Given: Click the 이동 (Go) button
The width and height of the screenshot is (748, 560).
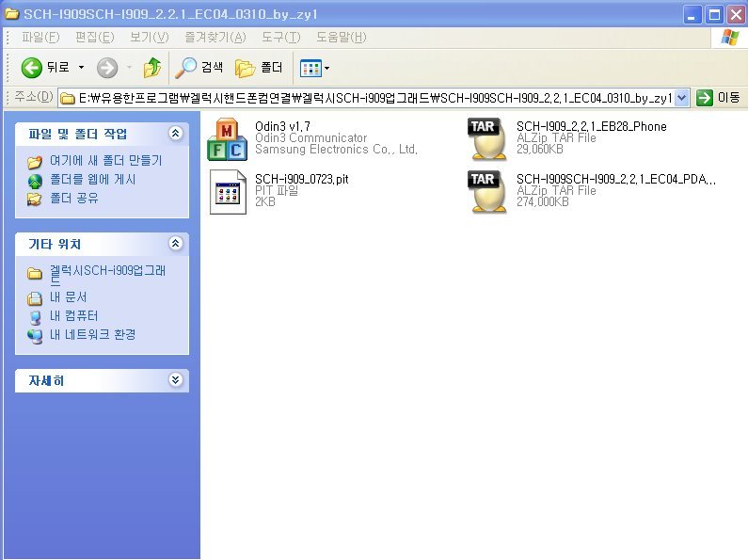Looking at the screenshot, I should [719, 98].
